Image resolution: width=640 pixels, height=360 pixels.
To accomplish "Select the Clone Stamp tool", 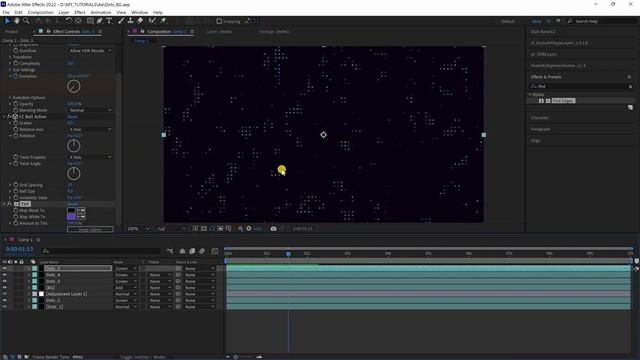I will (x=131, y=21).
